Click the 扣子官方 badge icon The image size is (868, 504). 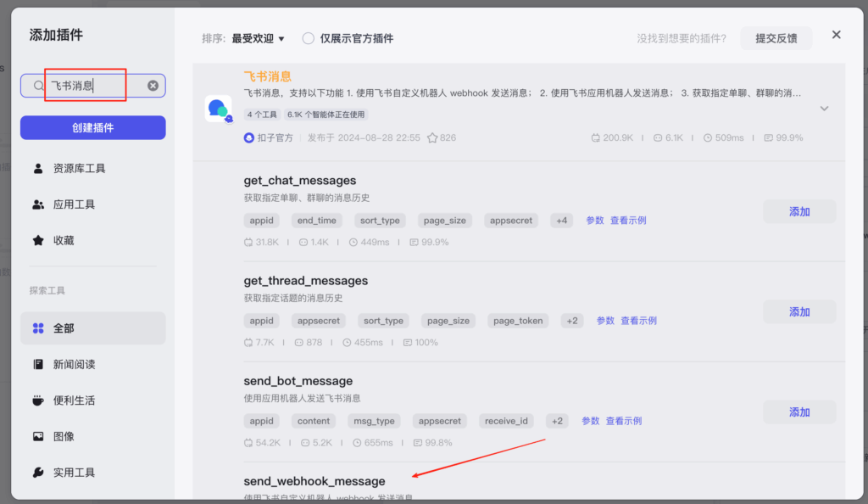point(249,138)
